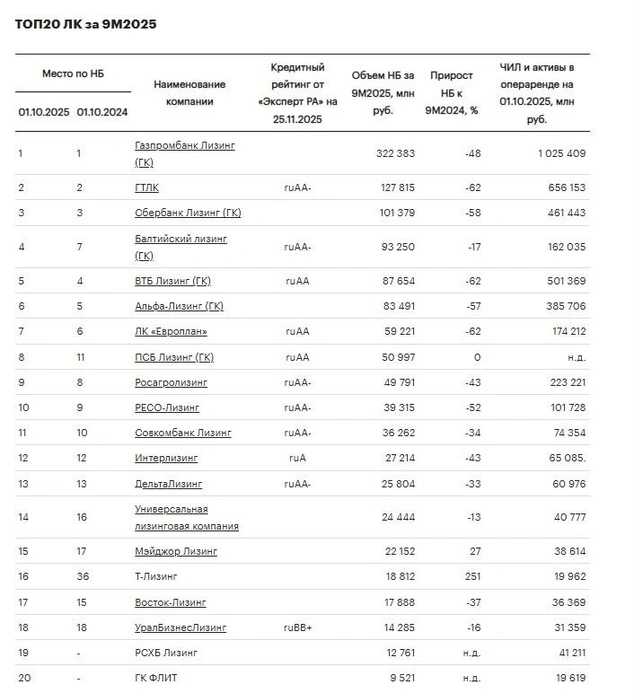Open the ПСБ Лизинг (ГК) link
Screen dimensions: 634x700
(x=174, y=357)
